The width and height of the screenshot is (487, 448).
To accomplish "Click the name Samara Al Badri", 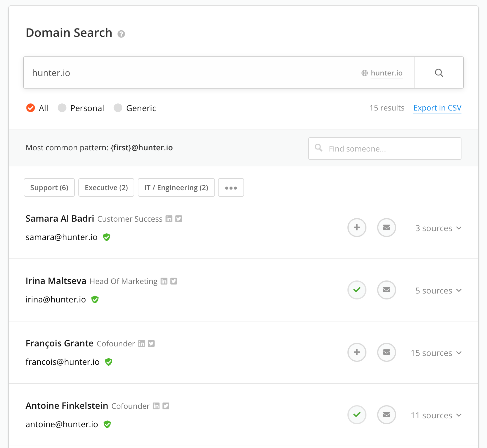I will (60, 219).
